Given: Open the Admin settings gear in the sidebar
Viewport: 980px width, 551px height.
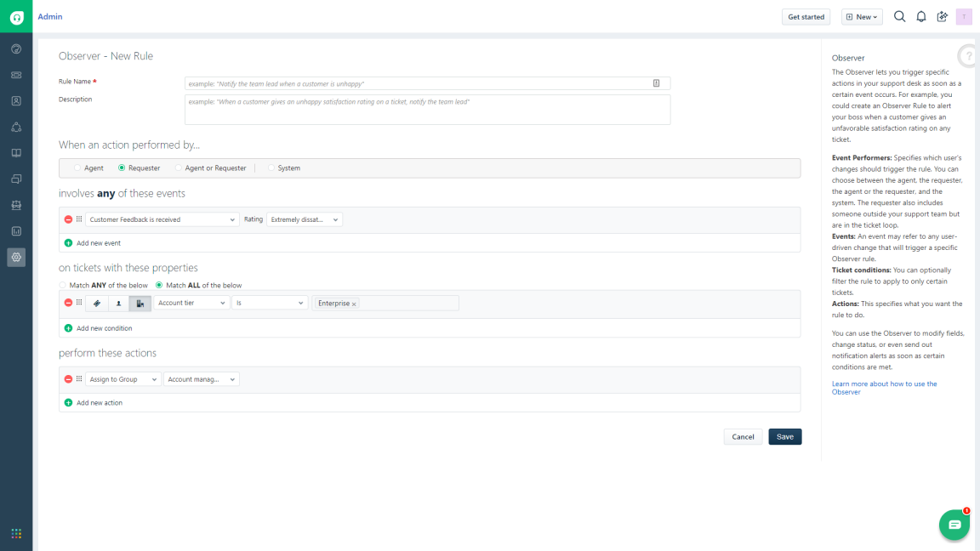Looking at the screenshot, I should (x=15, y=257).
